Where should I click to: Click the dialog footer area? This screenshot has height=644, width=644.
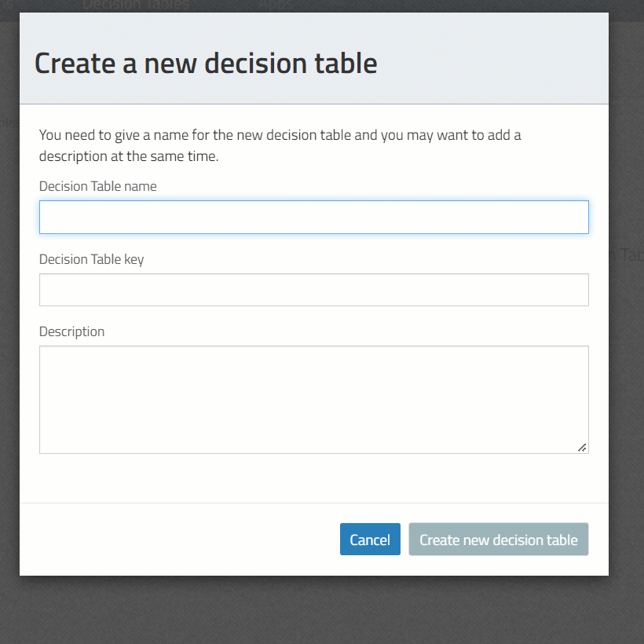(157, 539)
